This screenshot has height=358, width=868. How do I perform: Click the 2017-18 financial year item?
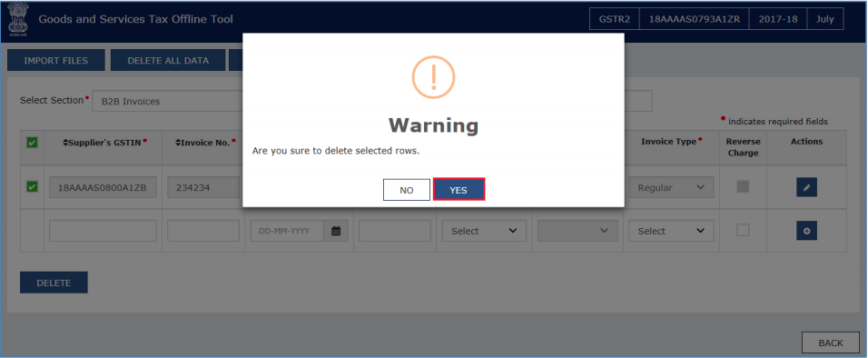click(778, 19)
